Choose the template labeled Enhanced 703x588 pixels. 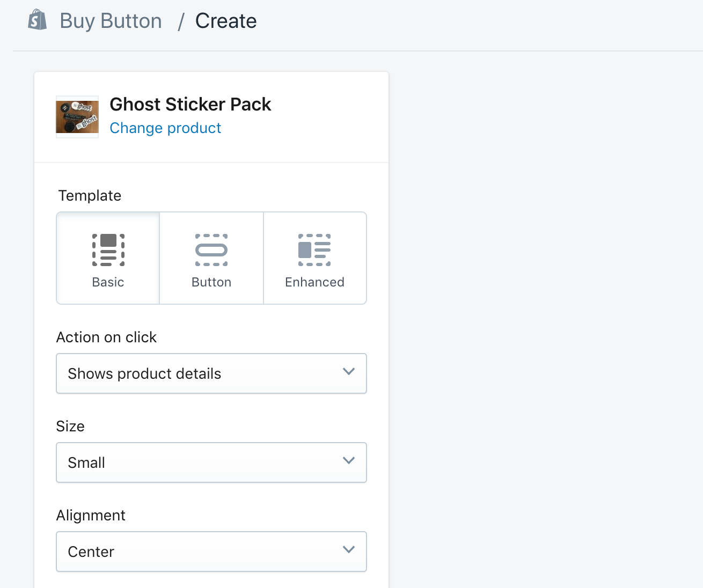[x=314, y=282]
